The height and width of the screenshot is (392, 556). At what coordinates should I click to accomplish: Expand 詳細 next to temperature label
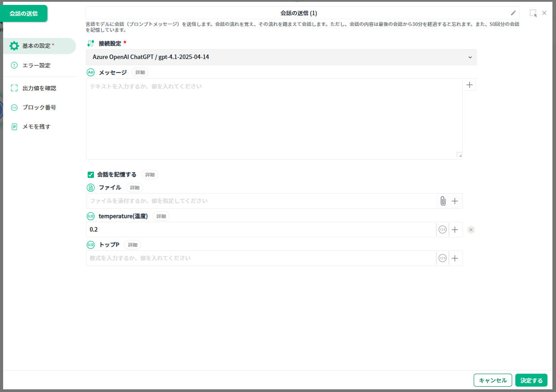[x=161, y=216]
